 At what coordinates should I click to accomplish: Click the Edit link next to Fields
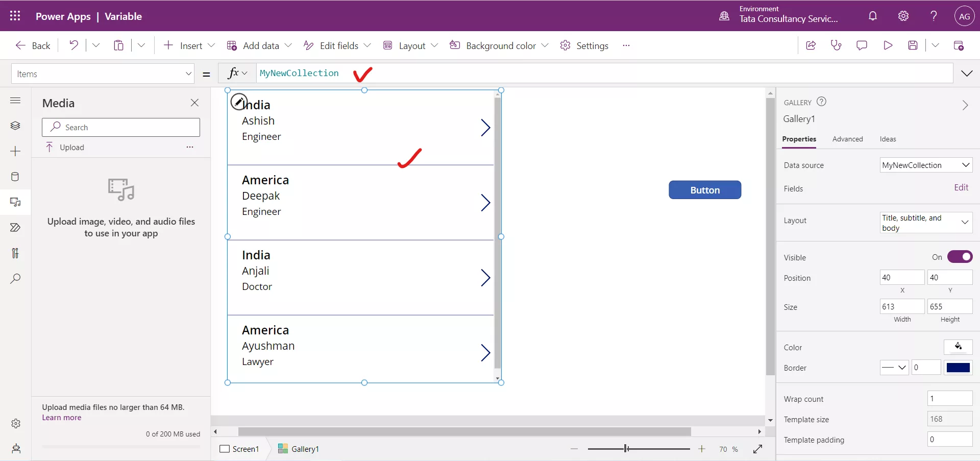click(x=962, y=187)
